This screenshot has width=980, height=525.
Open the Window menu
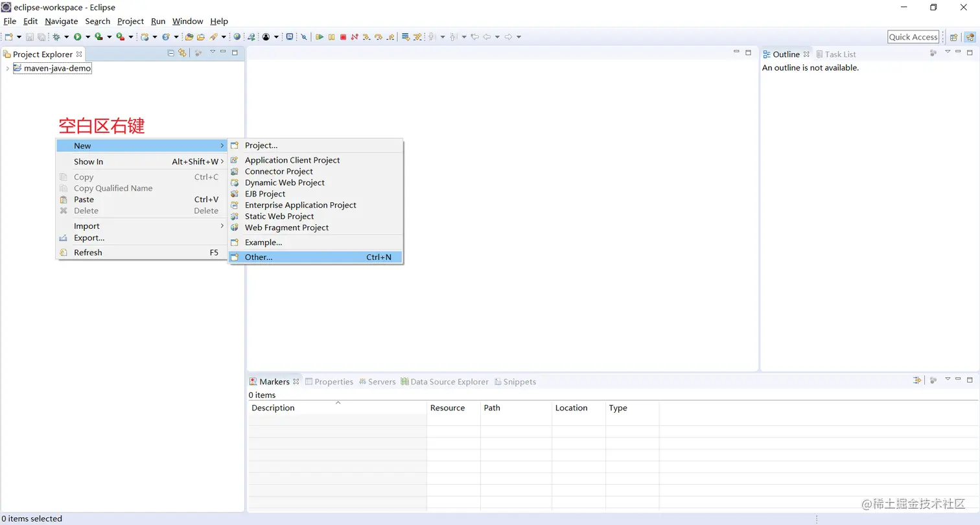tap(187, 21)
